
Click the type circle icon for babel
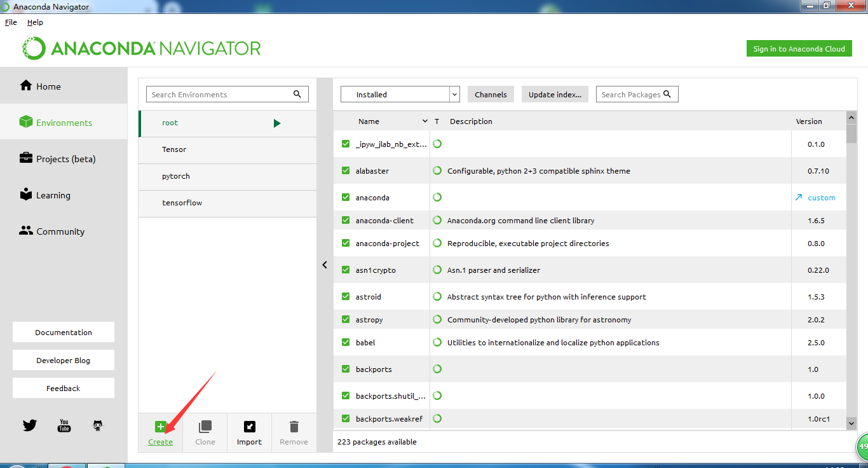(x=437, y=342)
